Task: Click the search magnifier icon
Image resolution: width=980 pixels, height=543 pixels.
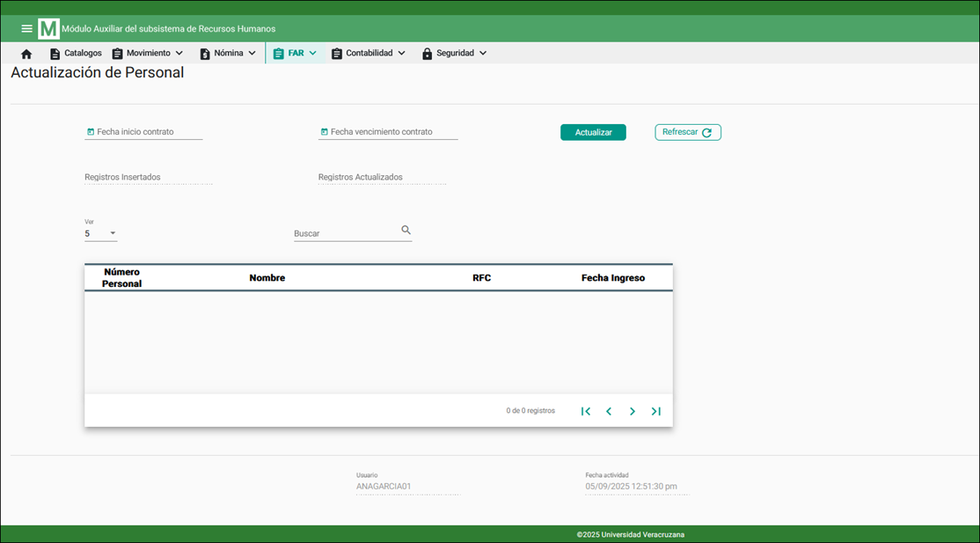Action: click(x=406, y=231)
